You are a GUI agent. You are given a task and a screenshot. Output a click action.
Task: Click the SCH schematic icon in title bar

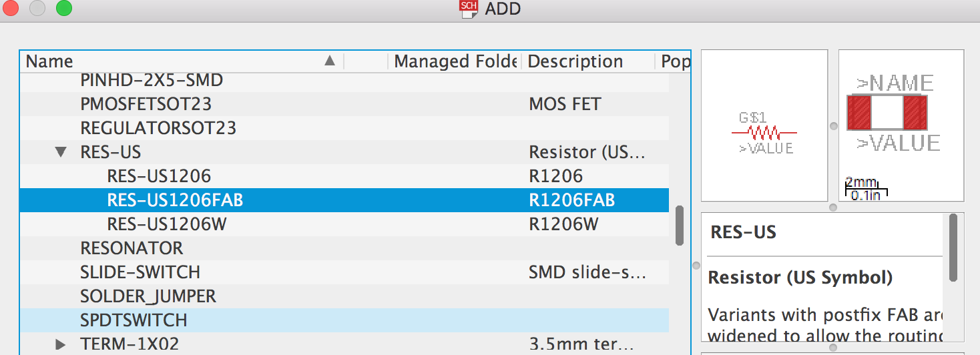point(469,9)
